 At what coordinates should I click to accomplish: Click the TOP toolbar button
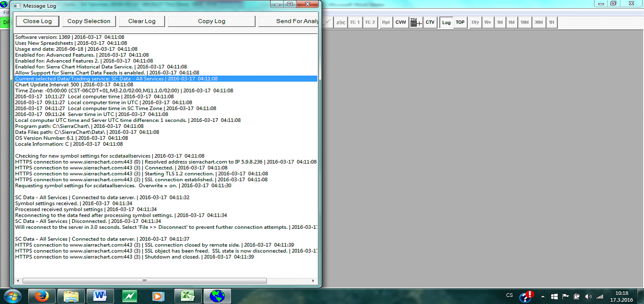click(460, 22)
